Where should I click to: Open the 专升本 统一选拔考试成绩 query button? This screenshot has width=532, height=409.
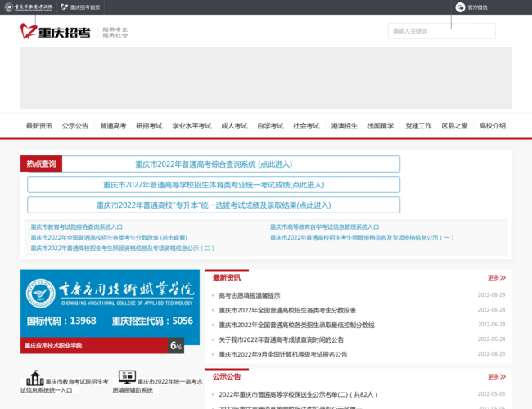214,205
